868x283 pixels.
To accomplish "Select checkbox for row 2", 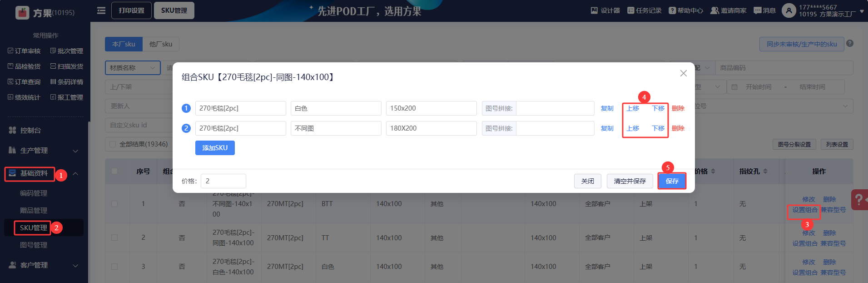I will tap(114, 238).
